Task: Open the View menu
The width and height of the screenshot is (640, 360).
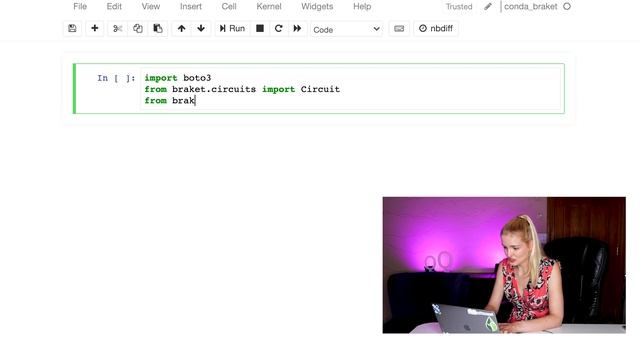Action: 151,7
